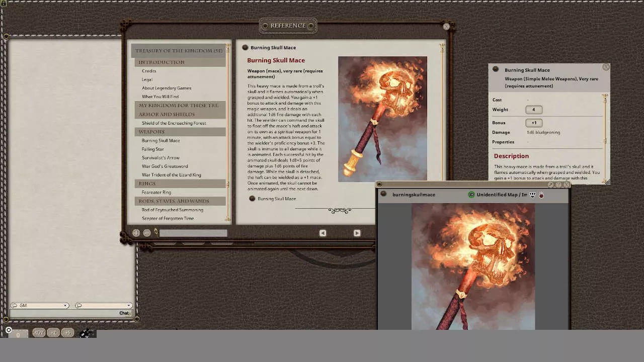Click the Reference window title banner
This screenshot has height=362, width=644.
coord(288,26)
